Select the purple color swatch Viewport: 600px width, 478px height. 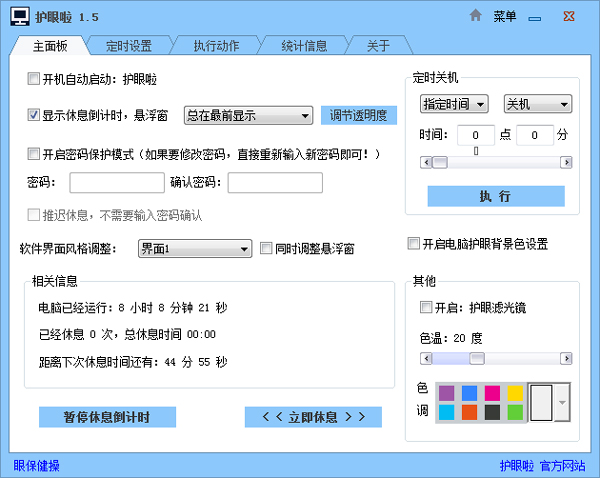447,393
